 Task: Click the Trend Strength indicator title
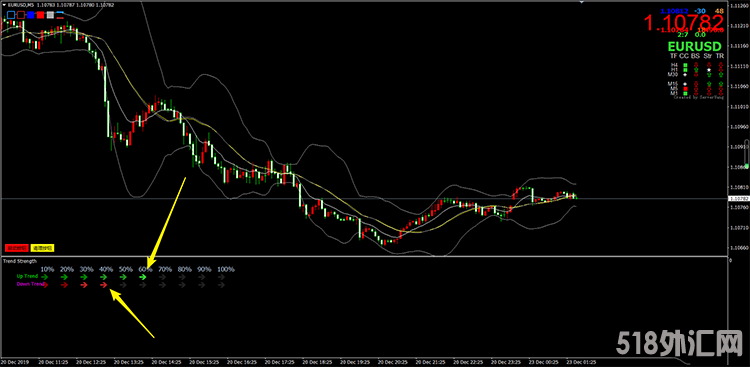point(20,261)
